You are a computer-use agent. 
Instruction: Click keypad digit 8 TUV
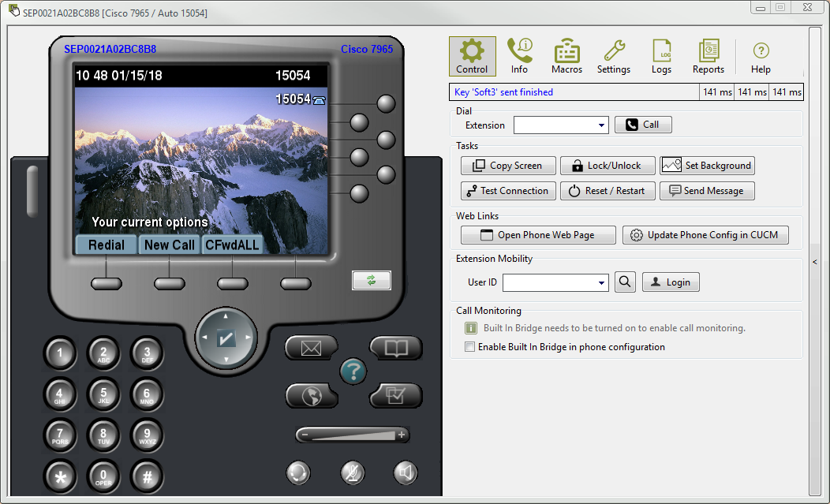(104, 435)
